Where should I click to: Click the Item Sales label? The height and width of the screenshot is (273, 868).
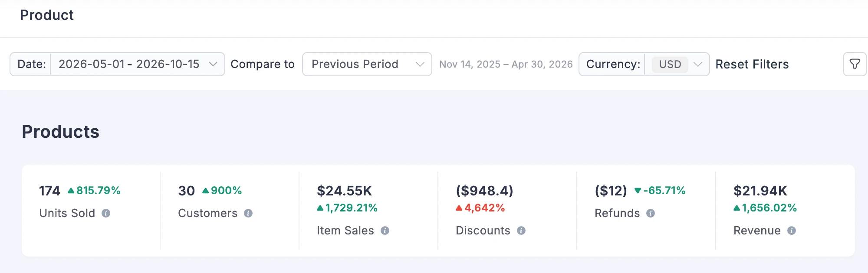coord(345,231)
